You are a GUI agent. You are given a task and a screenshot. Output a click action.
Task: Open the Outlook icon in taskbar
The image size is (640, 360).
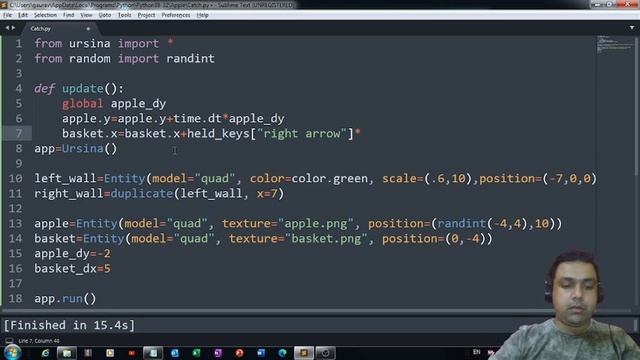175,353
